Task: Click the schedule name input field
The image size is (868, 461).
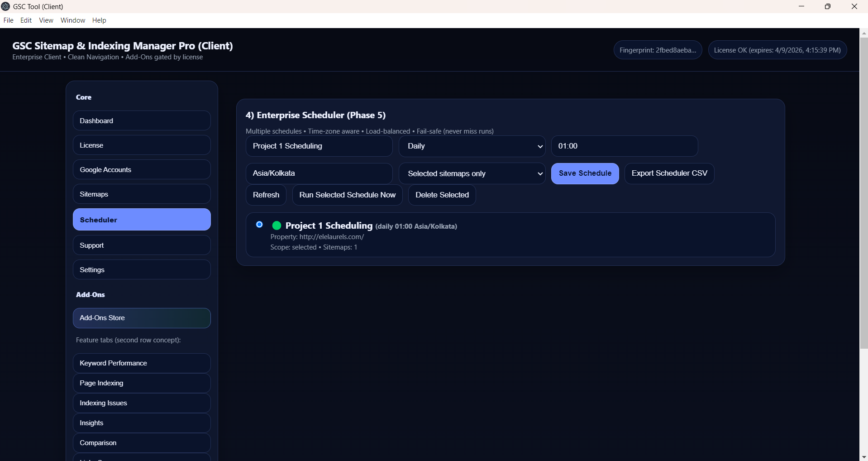Action: click(319, 146)
